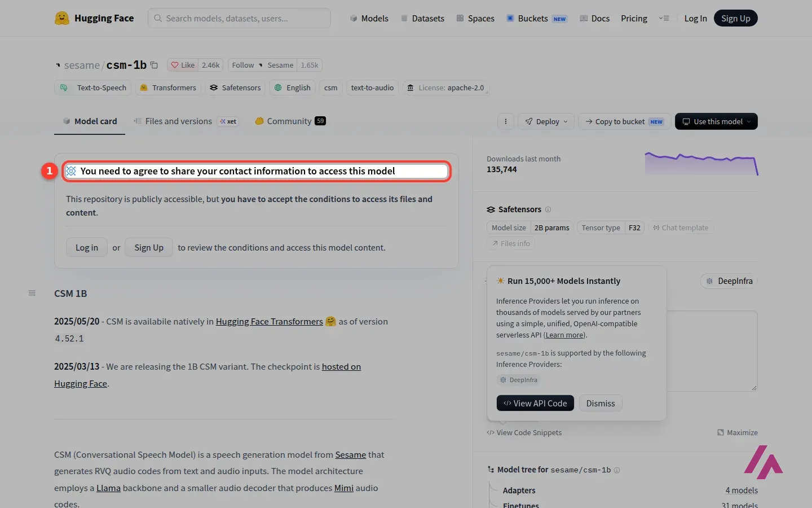Follow the Sesame organization
This screenshot has width=812, height=508.
point(263,65)
